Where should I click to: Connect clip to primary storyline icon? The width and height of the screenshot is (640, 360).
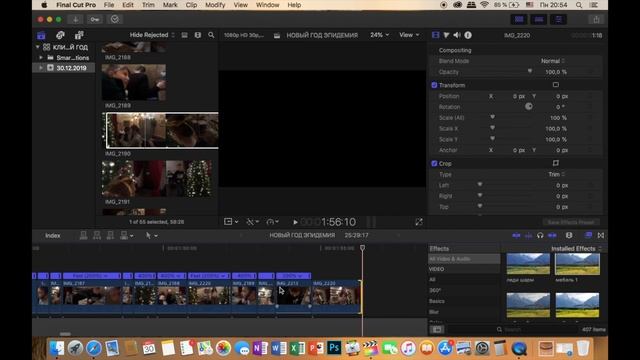[83, 236]
